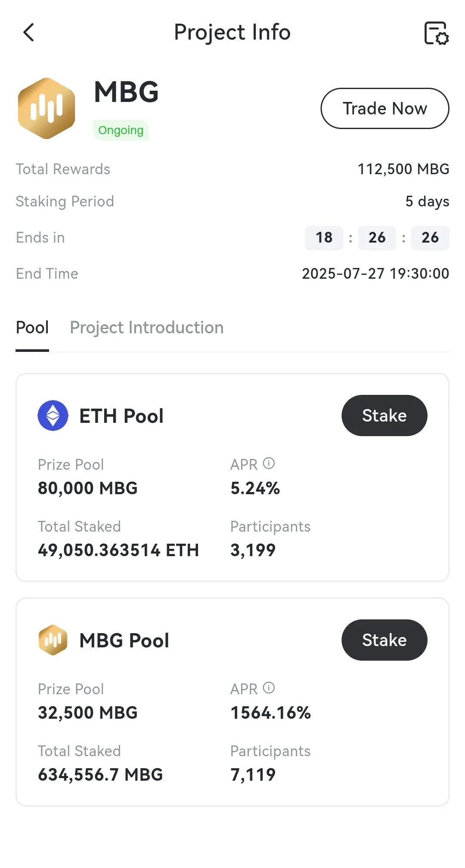Tap the ETH Pool title
Image resolution: width=465 pixels, height=868 pixels.
(121, 416)
